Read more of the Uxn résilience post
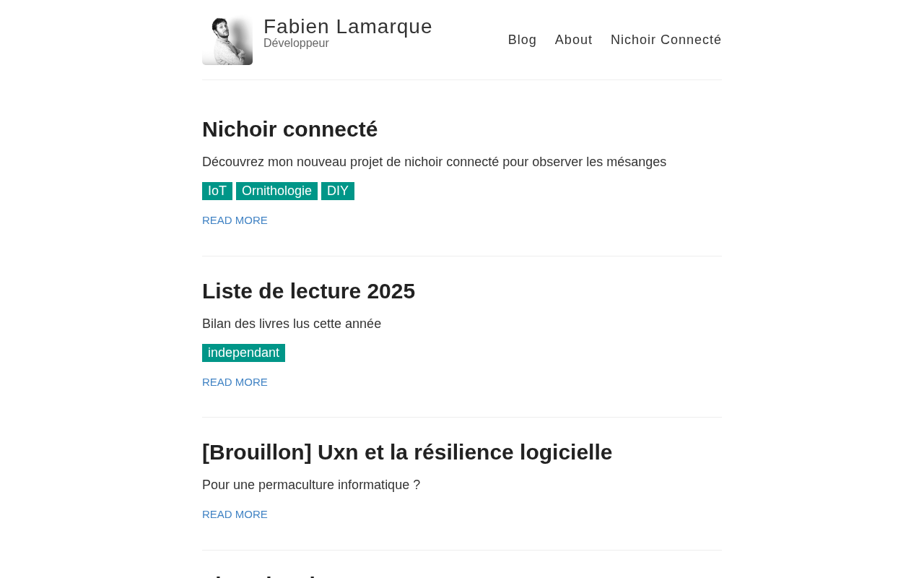 pyautogui.click(x=235, y=514)
